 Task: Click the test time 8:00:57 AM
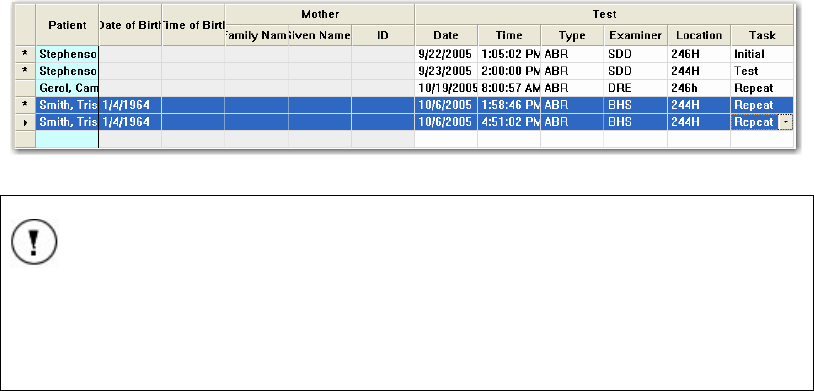pyautogui.click(x=509, y=88)
